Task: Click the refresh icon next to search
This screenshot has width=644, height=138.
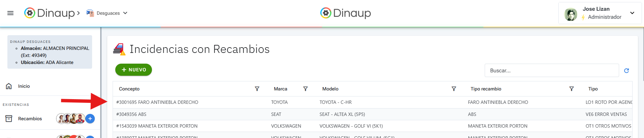Action: pyautogui.click(x=626, y=71)
